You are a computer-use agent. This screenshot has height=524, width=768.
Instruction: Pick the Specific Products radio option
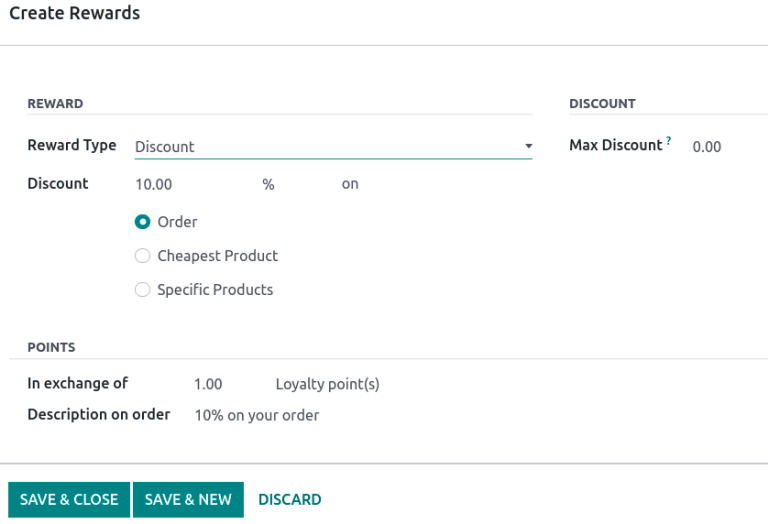(x=143, y=290)
